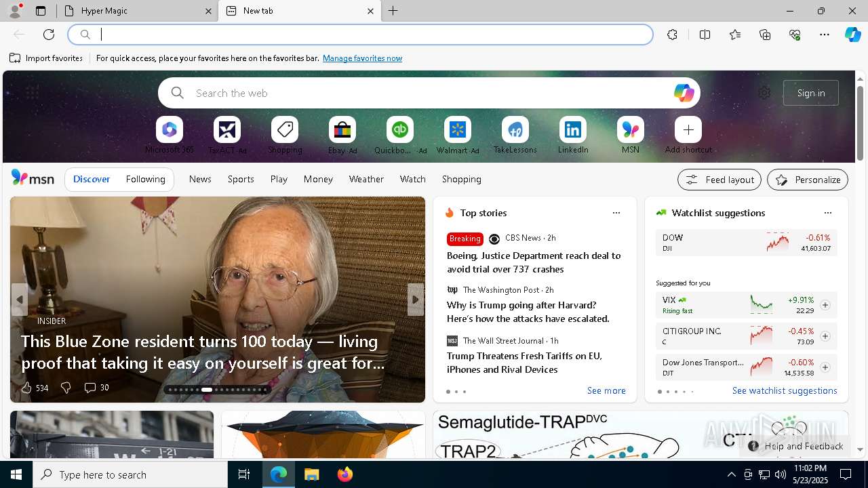Open Task View on taskbar
The image size is (868, 488).
pos(244,474)
